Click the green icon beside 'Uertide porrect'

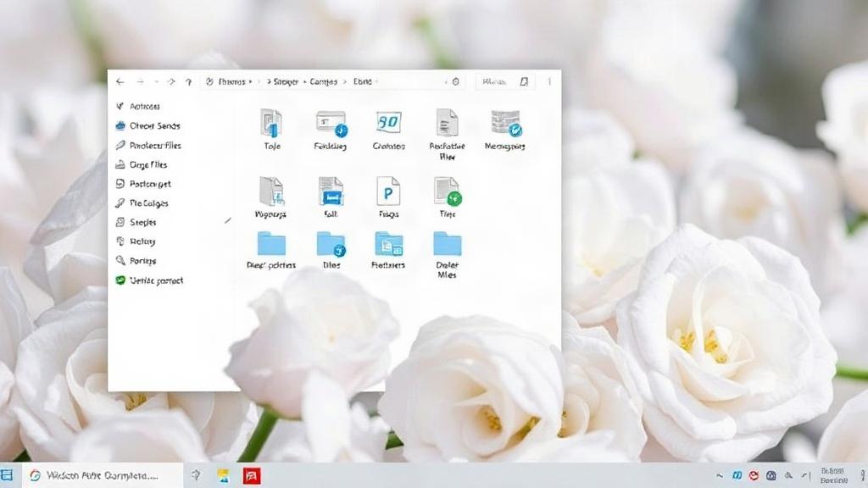pos(120,280)
